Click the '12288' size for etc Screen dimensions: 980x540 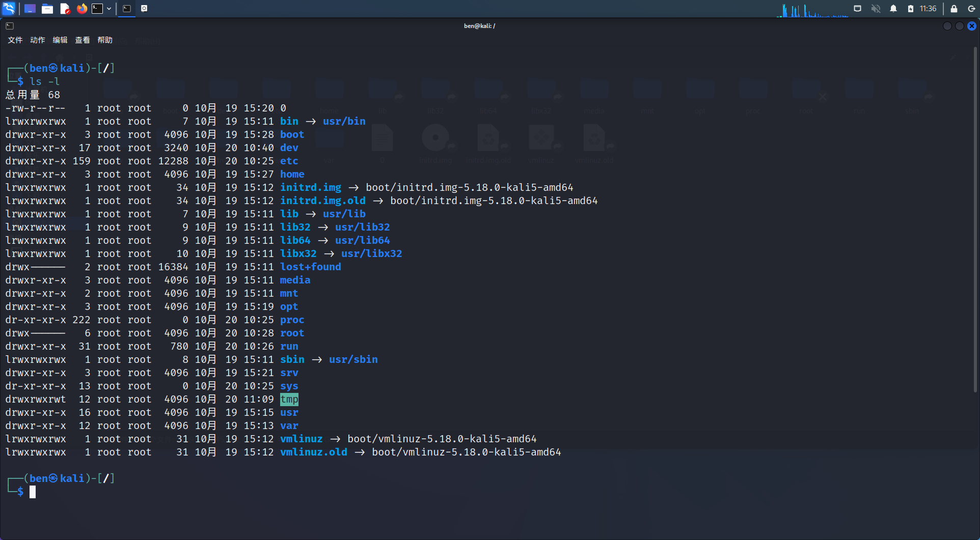(x=173, y=161)
